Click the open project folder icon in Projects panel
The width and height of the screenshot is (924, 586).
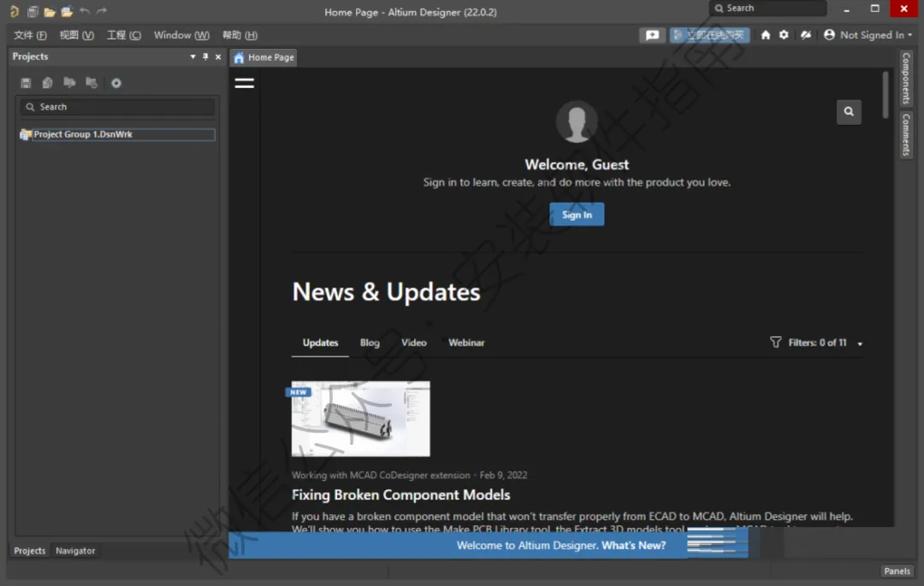tap(69, 82)
